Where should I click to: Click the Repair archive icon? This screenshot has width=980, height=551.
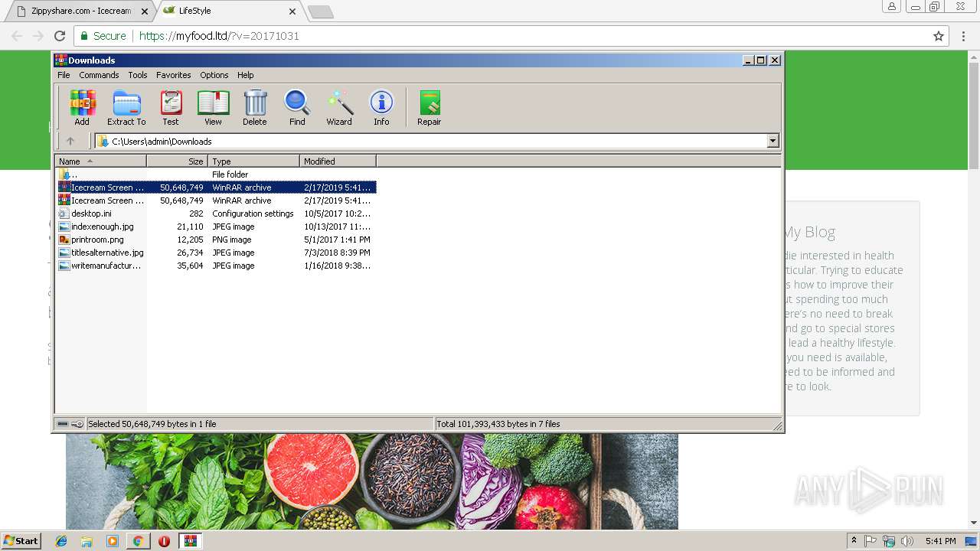[x=429, y=107]
